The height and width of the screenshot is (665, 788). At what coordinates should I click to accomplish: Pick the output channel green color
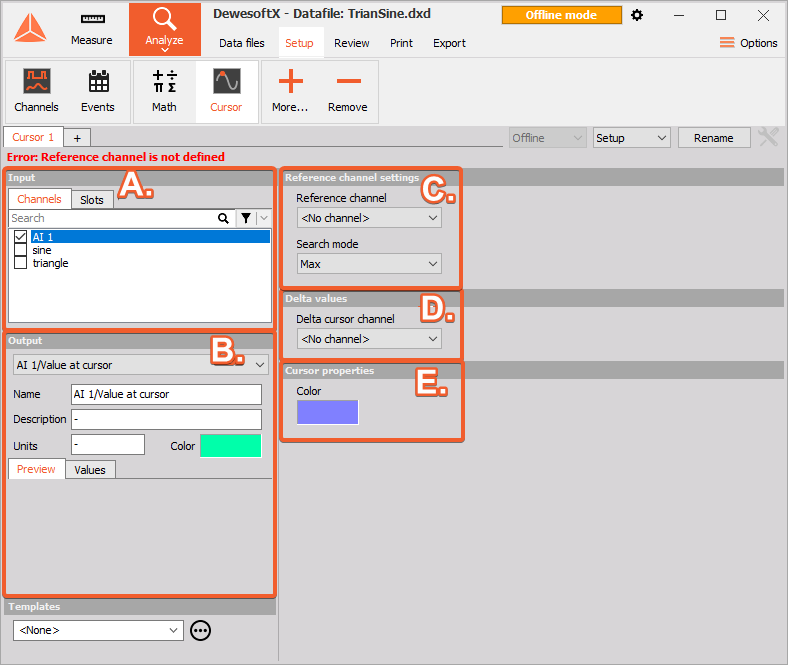point(231,446)
